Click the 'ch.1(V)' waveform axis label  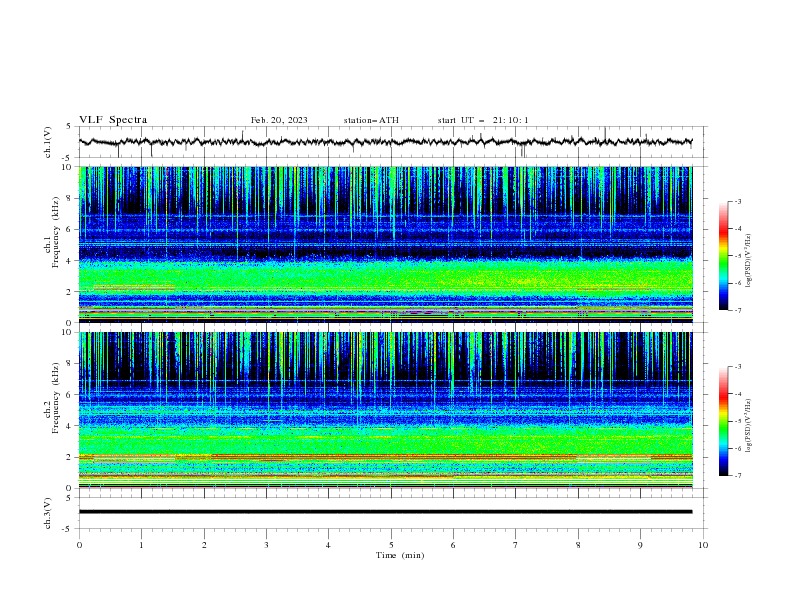pyautogui.click(x=48, y=142)
